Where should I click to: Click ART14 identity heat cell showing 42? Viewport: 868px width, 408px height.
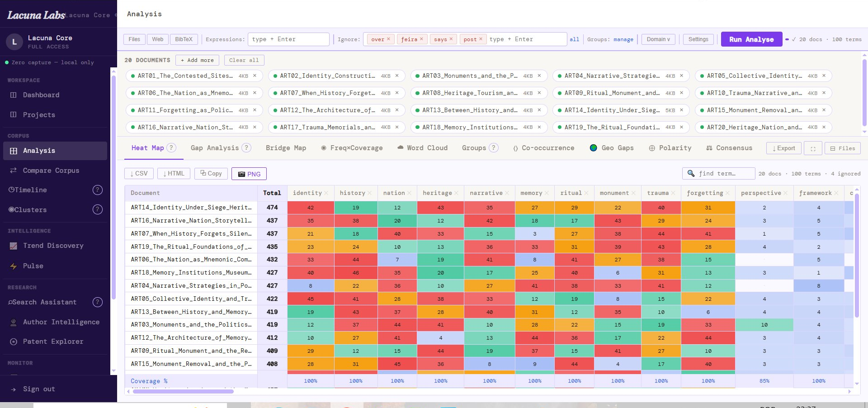[x=311, y=208]
